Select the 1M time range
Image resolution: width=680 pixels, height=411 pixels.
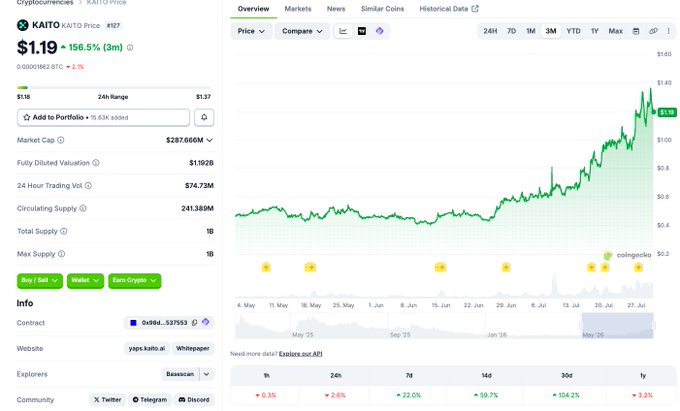(x=531, y=31)
